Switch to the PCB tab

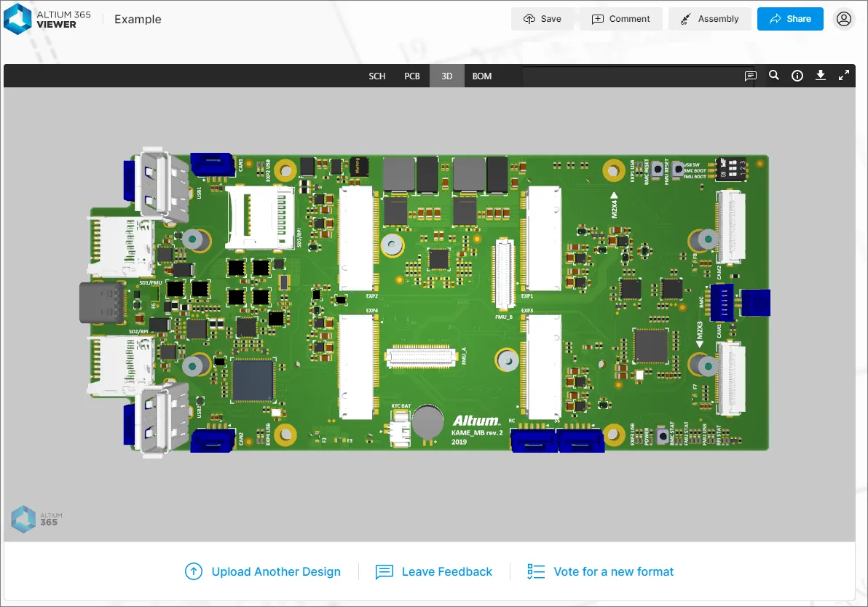412,76
